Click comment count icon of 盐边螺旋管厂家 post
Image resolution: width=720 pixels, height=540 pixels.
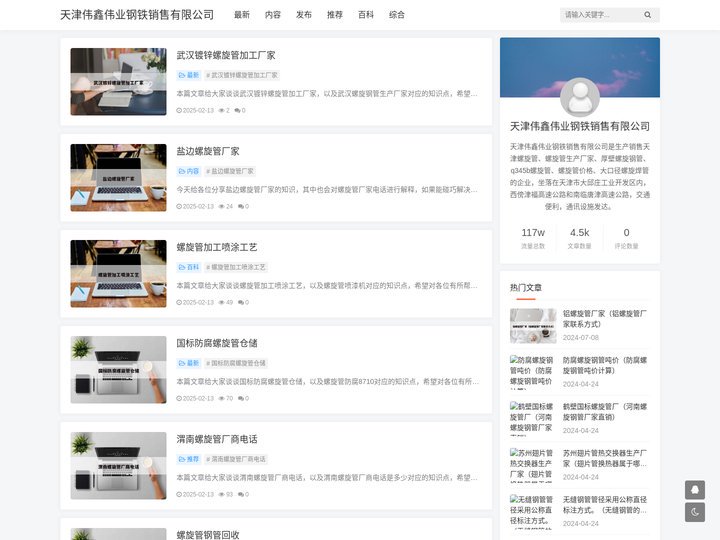click(243, 207)
